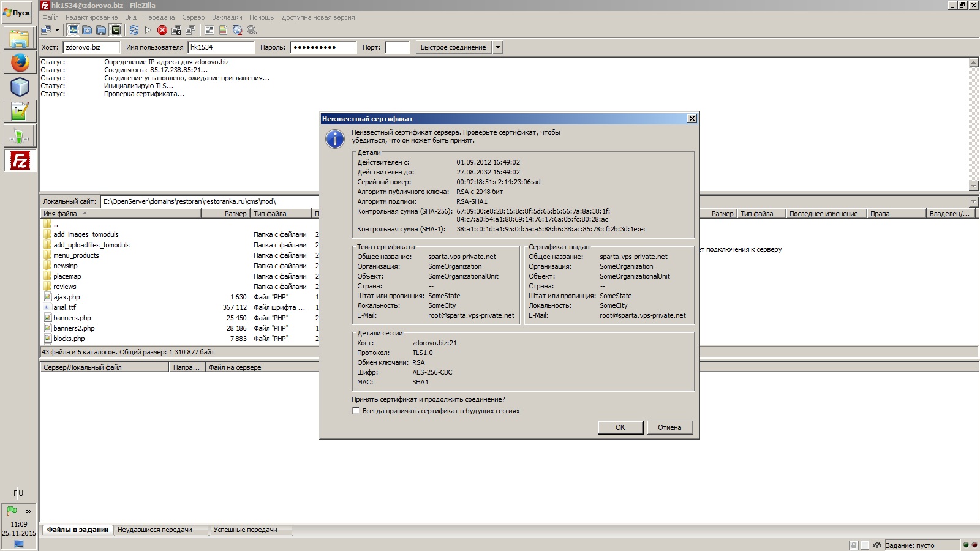Open Windows Explorer taskbar icon

pyautogui.click(x=20, y=38)
